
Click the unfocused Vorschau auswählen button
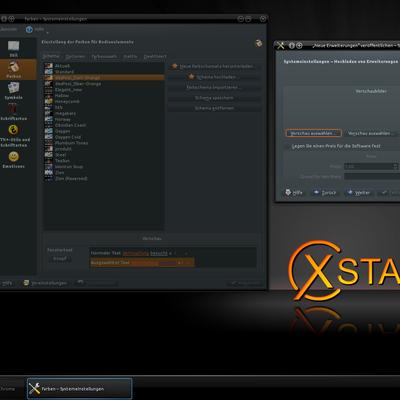[371, 133]
